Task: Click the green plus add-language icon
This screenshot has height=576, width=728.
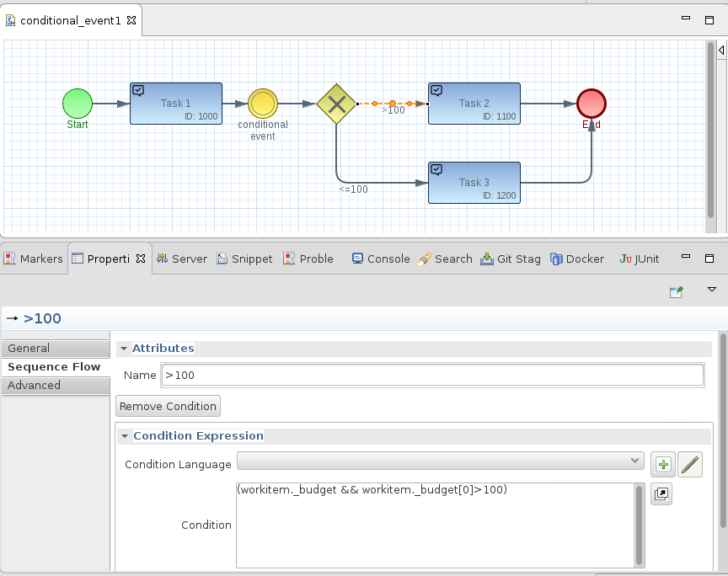Action: point(663,464)
